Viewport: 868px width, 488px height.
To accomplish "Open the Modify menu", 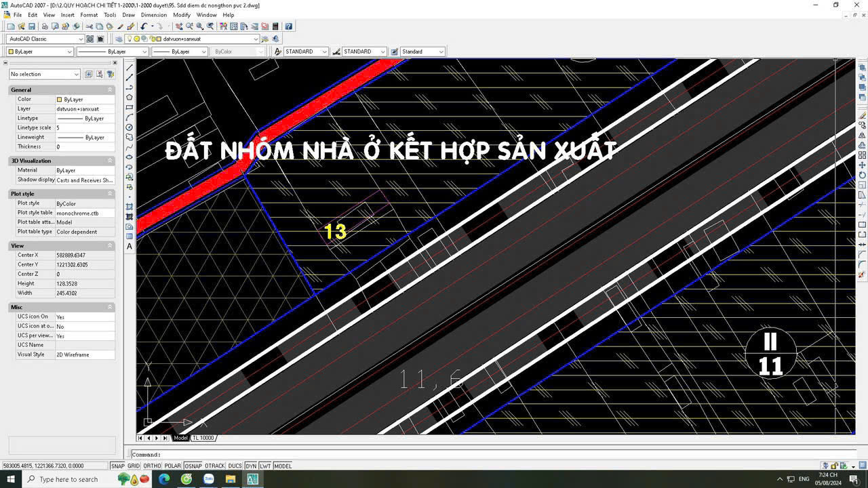I will pyautogui.click(x=181, y=15).
